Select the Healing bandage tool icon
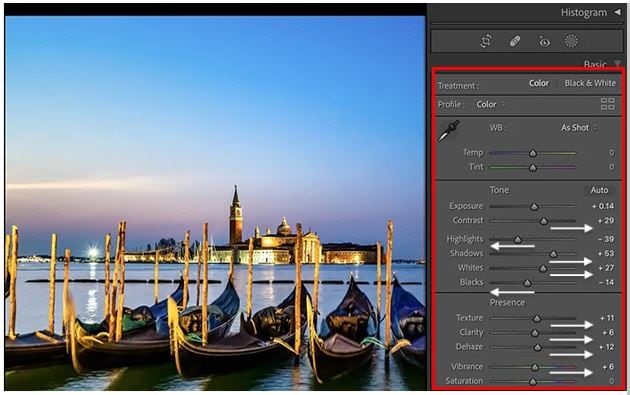The width and height of the screenshot is (630, 395). click(515, 41)
